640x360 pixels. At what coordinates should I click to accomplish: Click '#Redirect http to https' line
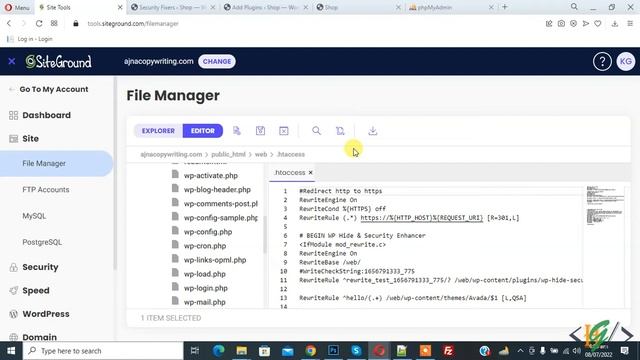tap(340, 191)
